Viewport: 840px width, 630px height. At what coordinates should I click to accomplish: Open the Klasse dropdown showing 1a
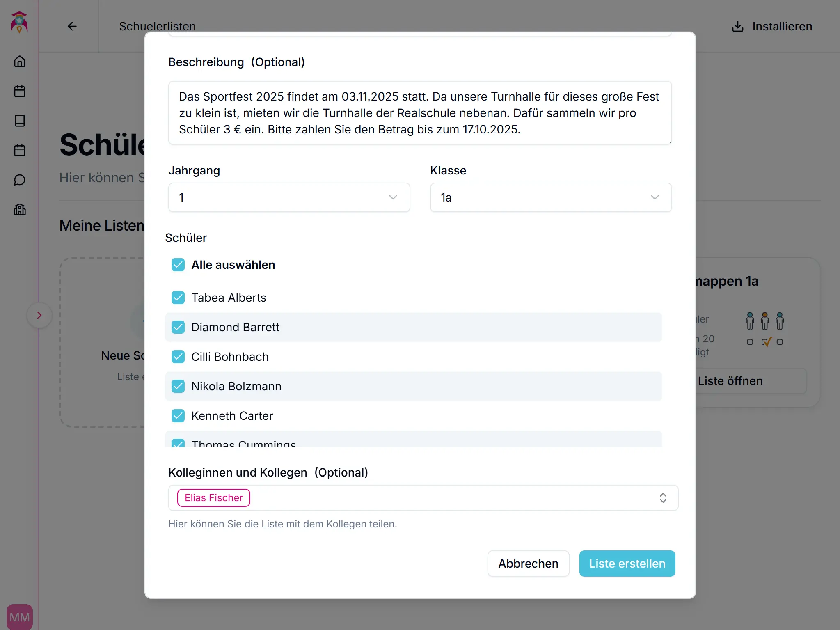(x=550, y=197)
